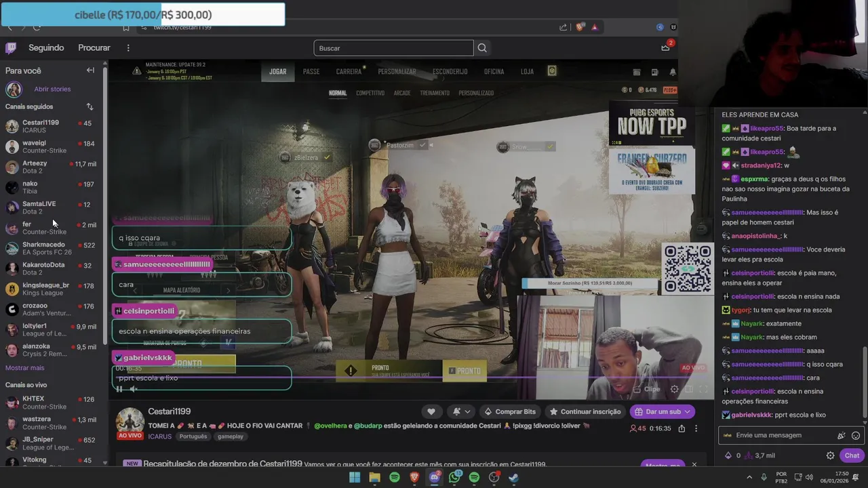Click Continuar inscrição button
The height and width of the screenshot is (488, 868).
(585, 411)
